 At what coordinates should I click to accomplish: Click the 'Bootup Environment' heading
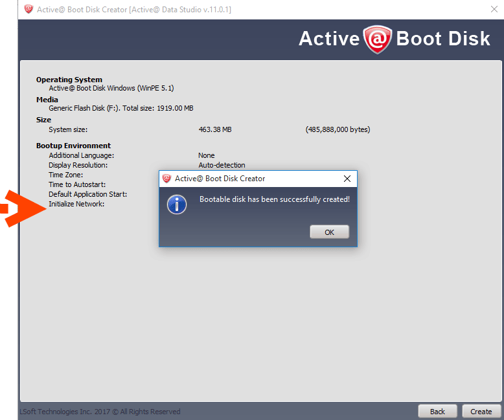point(73,146)
